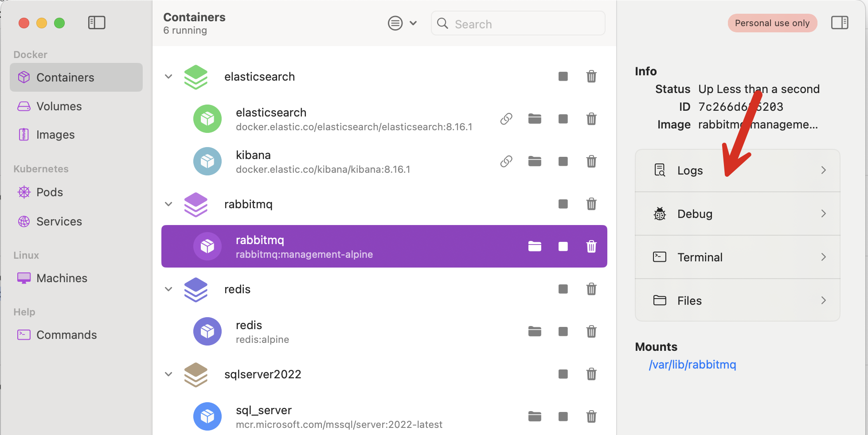
Task: Select Volumes in the Docker sidebar
Action: [59, 106]
